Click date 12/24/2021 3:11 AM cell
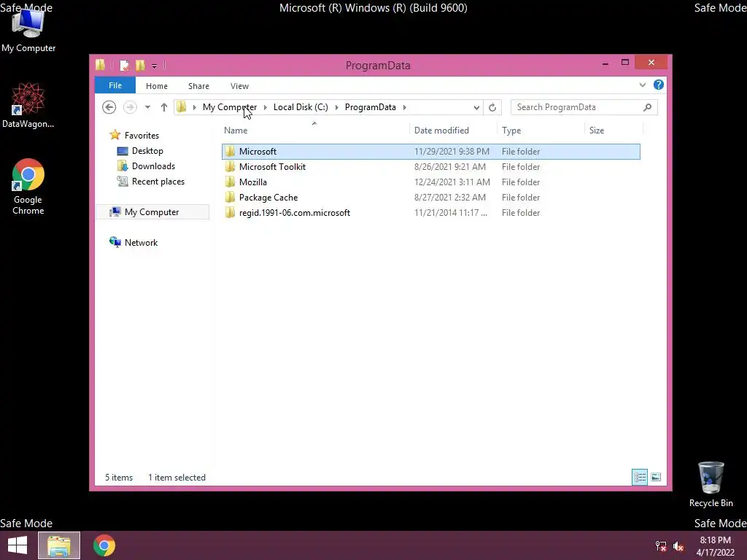747x560 pixels. (x=452, y=182)
